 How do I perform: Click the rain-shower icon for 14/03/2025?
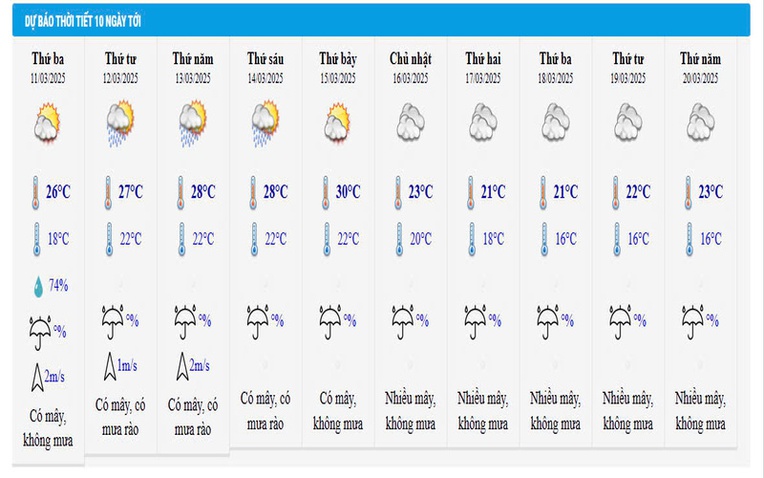pyautogui.click(x=265, y=123)
